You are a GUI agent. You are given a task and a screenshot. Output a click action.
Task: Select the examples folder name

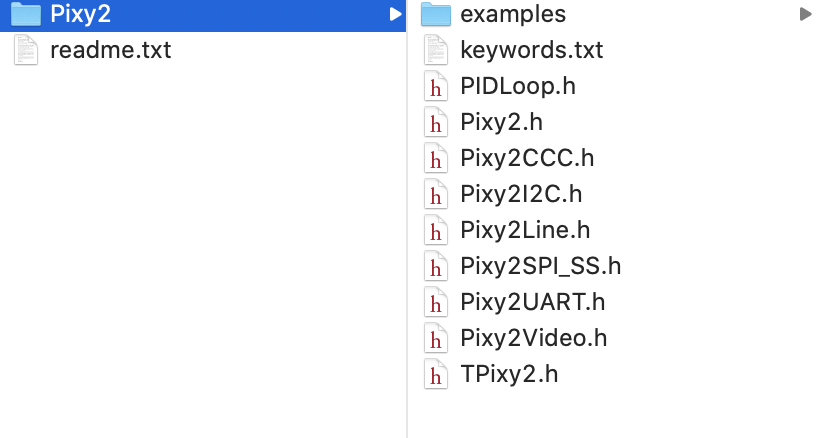[513, 14]
